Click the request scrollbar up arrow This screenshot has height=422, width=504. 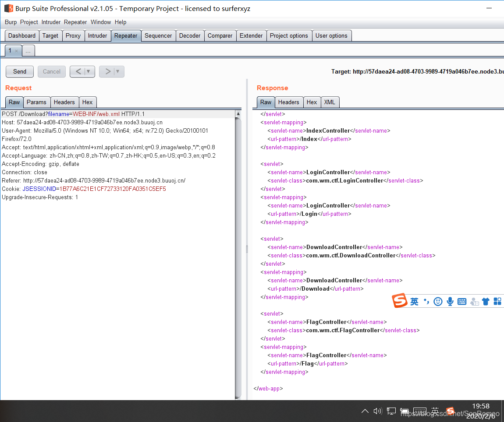(238, 114)
